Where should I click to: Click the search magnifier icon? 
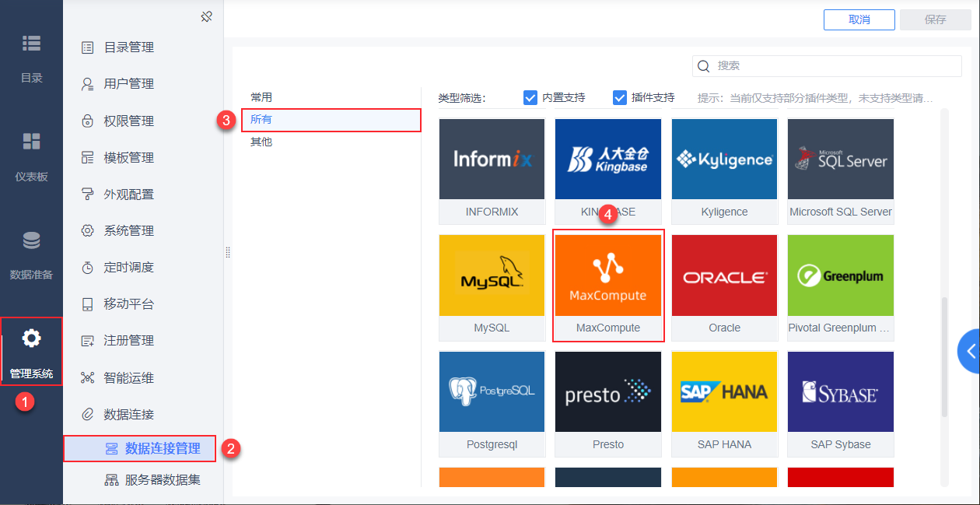704,66
